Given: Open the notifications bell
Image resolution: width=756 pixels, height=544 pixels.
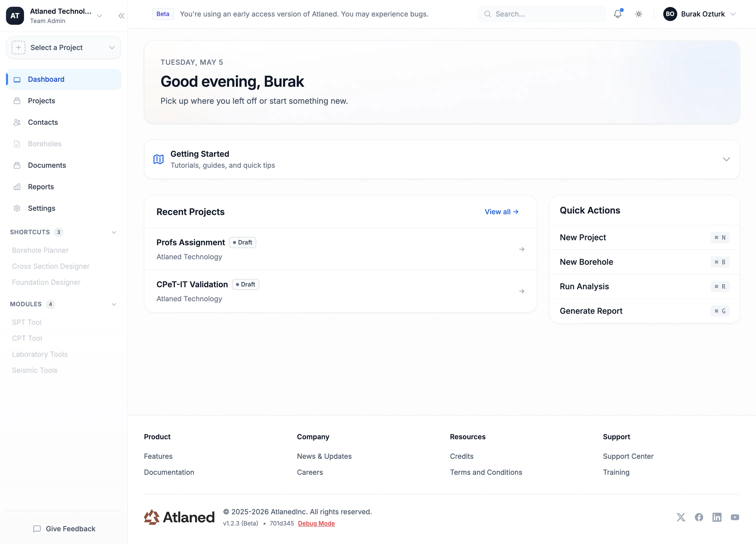Looking at the screenshot, I should (x=617, y=14).
